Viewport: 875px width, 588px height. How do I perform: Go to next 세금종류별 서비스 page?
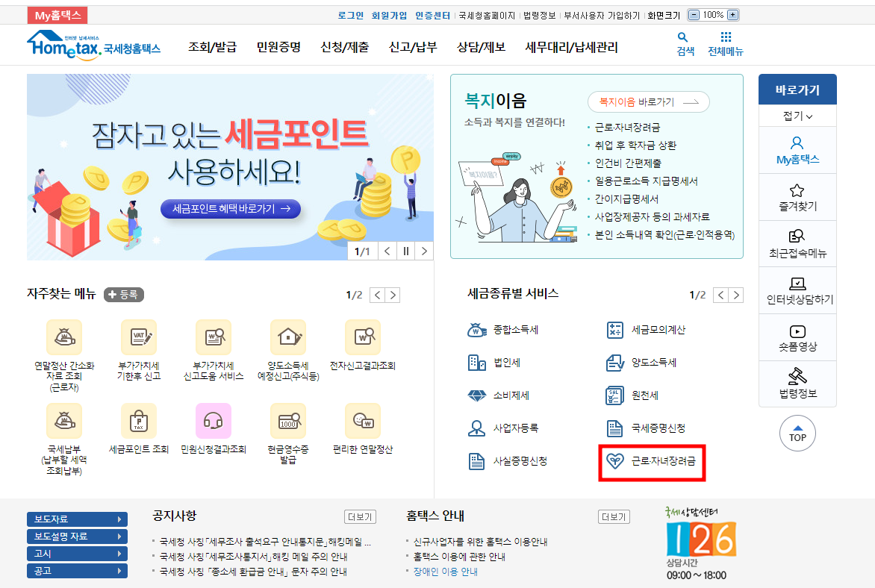click(737, 295)
